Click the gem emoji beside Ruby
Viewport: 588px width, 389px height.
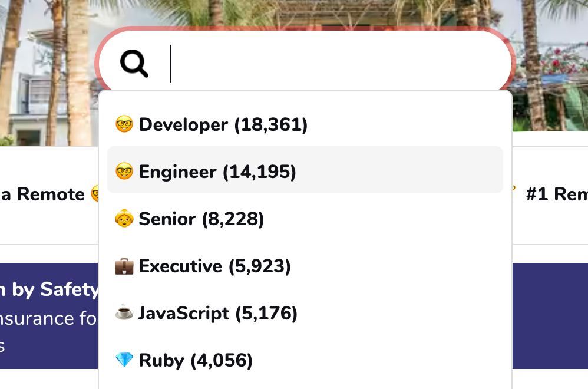point(124,360)
